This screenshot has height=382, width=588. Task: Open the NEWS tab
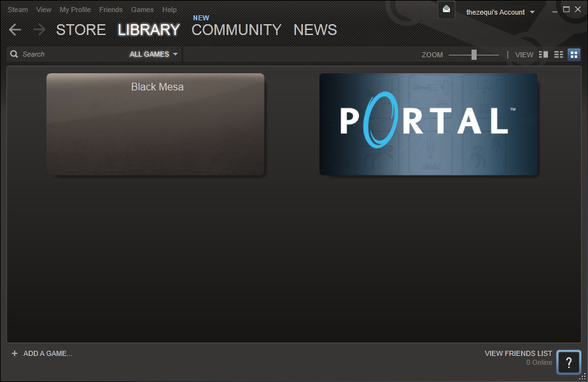click(315, 30)
